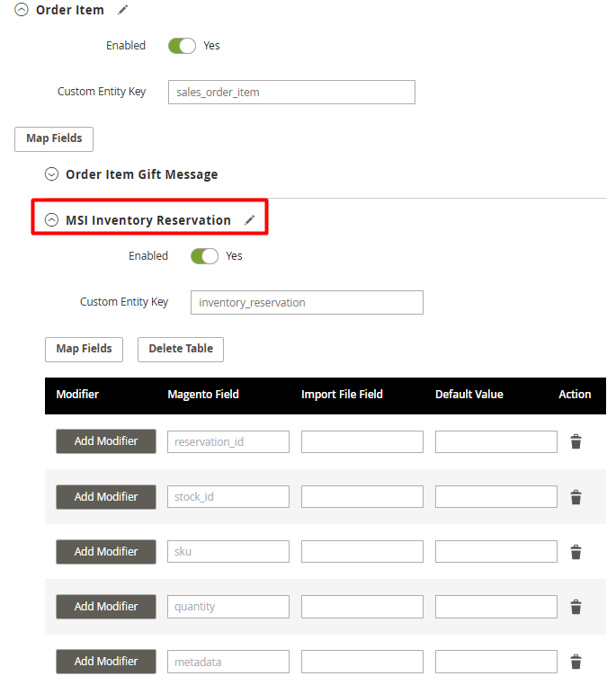This screenshot has height=676, width=616.
Task: Click pencil icon next to MSI Inventory Reservation
Action: [x=249, y=220]
